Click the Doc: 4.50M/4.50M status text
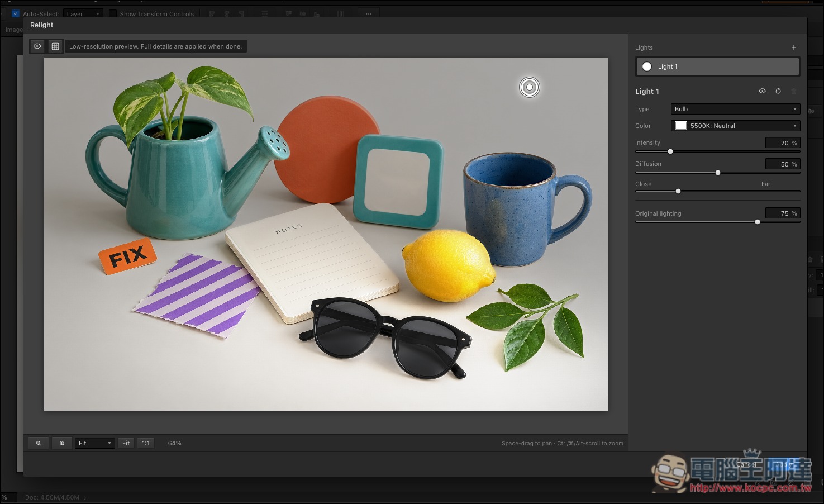 click(52, 497)
